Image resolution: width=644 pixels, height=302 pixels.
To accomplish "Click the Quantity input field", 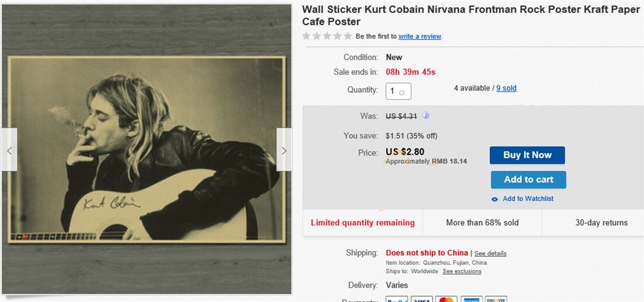I will click(398, 90).
